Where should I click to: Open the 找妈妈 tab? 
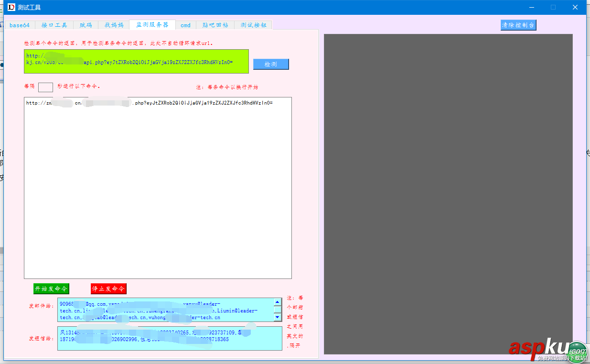114,25
